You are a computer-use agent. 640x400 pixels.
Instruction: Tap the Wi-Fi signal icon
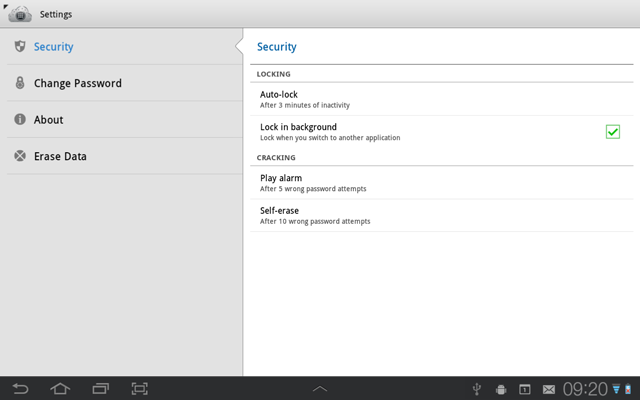(x=616, y=389)
